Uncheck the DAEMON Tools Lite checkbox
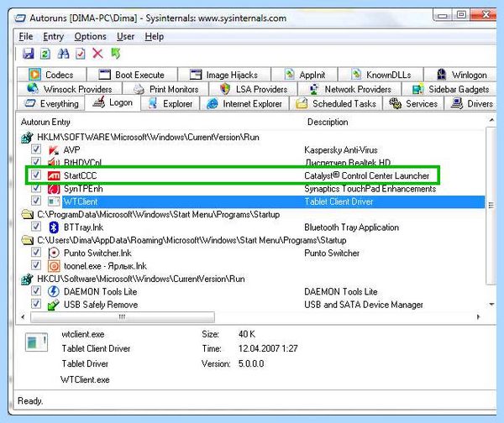The image size is (504, 423). [36, 290]
